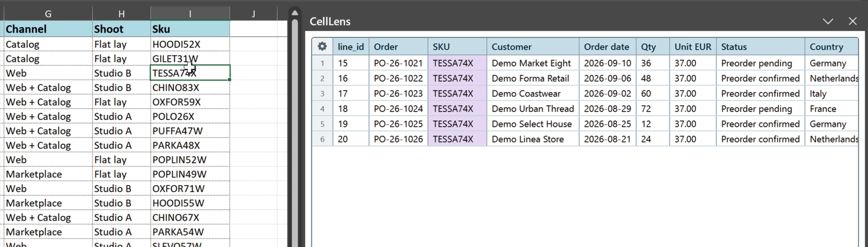Sort by line_id column header
This screenshot has height=247, width=868.
tap(351, 47)
